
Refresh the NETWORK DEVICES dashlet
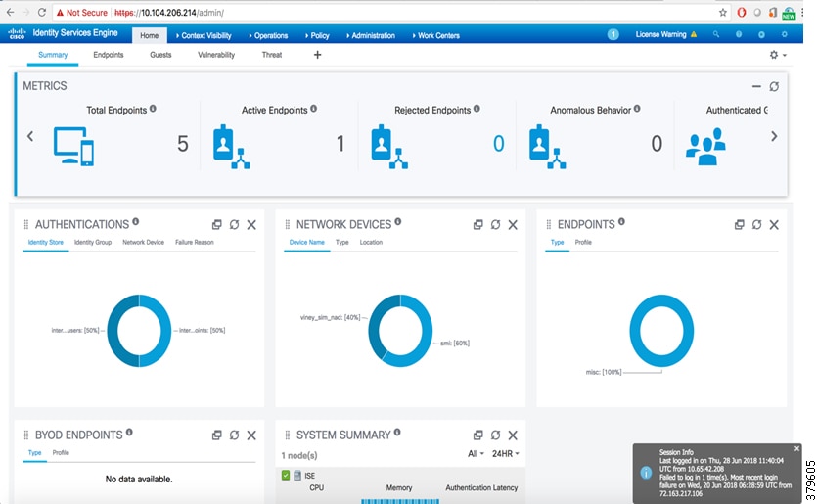(495, 225)
